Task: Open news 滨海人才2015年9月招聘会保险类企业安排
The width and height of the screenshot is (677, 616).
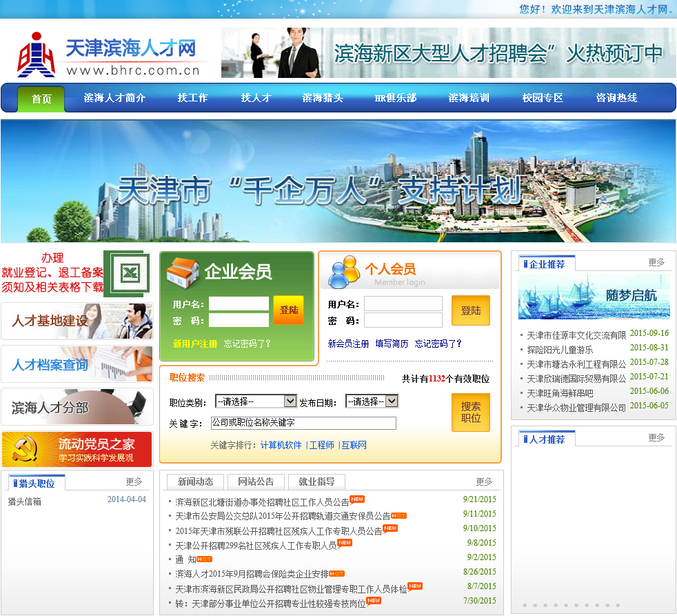Action: tap(252, 574)
